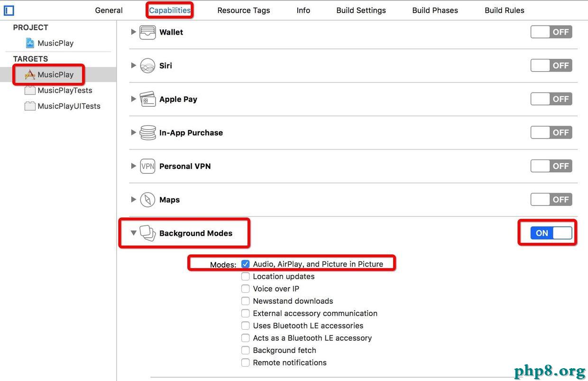Click the Wallet capability icon
The image size is (588, 381).
click(x=147, y=32)
